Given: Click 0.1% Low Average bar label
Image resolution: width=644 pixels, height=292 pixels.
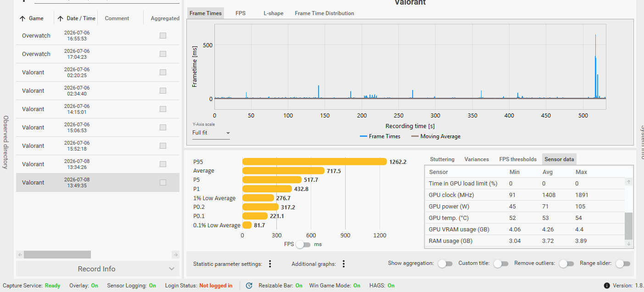Looking at the screenshot, I should tap(217, 225).
